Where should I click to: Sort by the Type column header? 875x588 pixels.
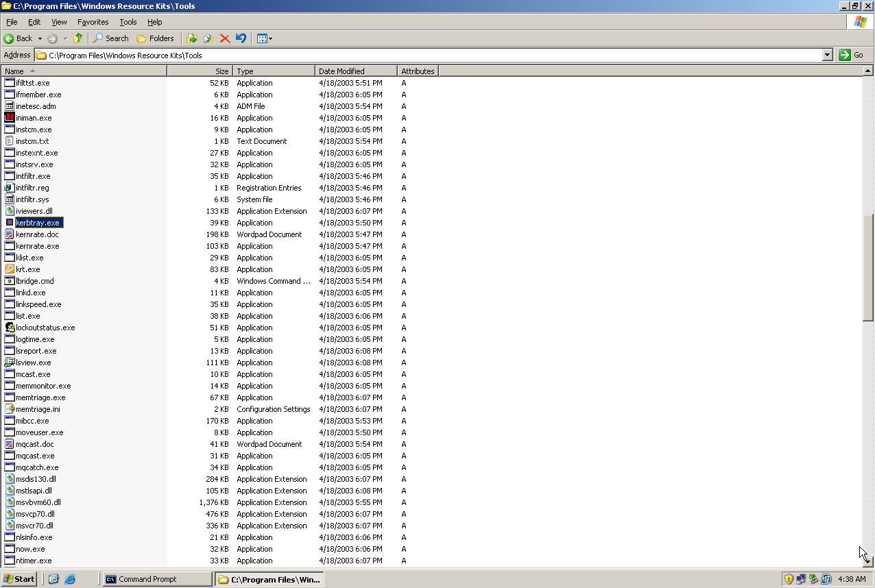(274, 71)
